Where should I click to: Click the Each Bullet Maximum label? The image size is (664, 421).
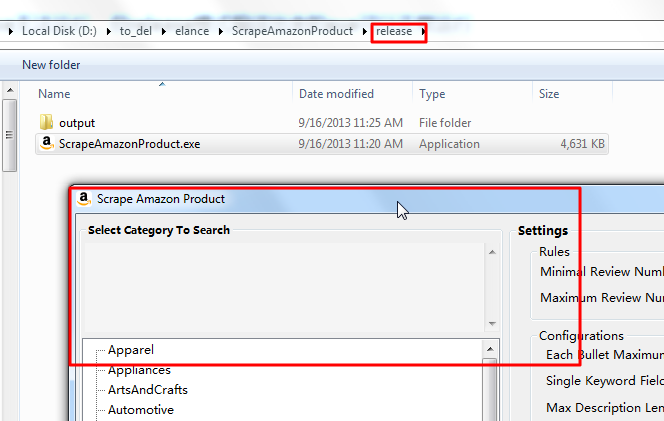tap(605, 355)
